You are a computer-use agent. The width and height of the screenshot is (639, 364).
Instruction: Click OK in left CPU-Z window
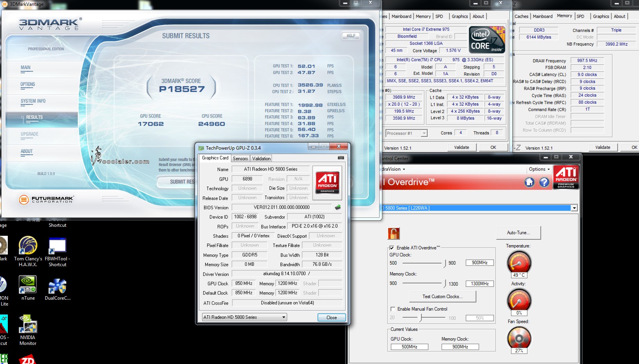coord(493,147)
